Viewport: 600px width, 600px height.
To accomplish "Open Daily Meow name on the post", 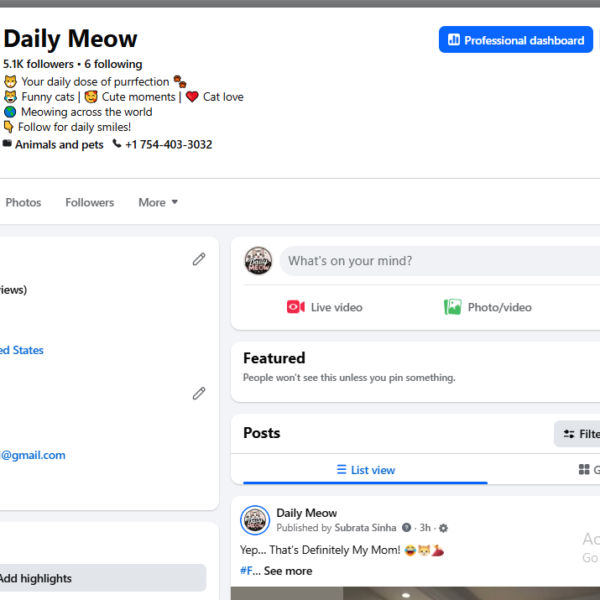I will 307,513.
